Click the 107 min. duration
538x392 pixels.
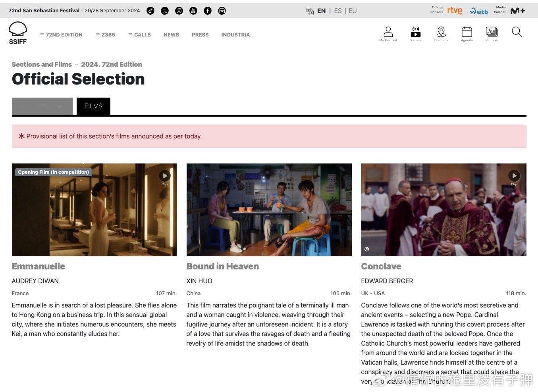coord(166,293)
